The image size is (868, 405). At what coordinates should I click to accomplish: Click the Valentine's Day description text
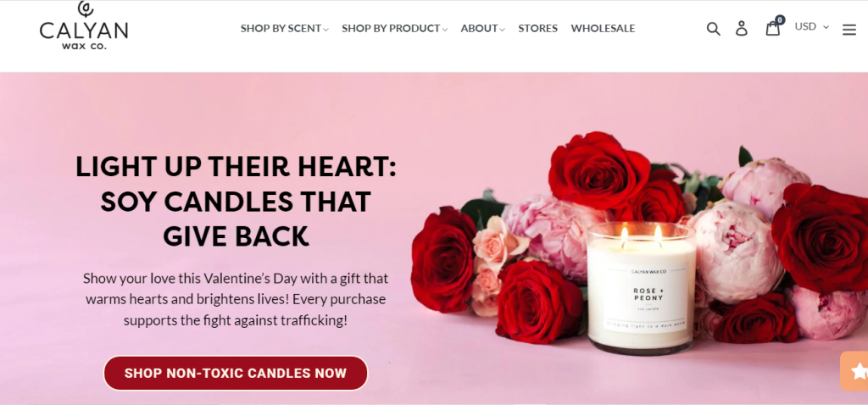click(x=236, y=299)
